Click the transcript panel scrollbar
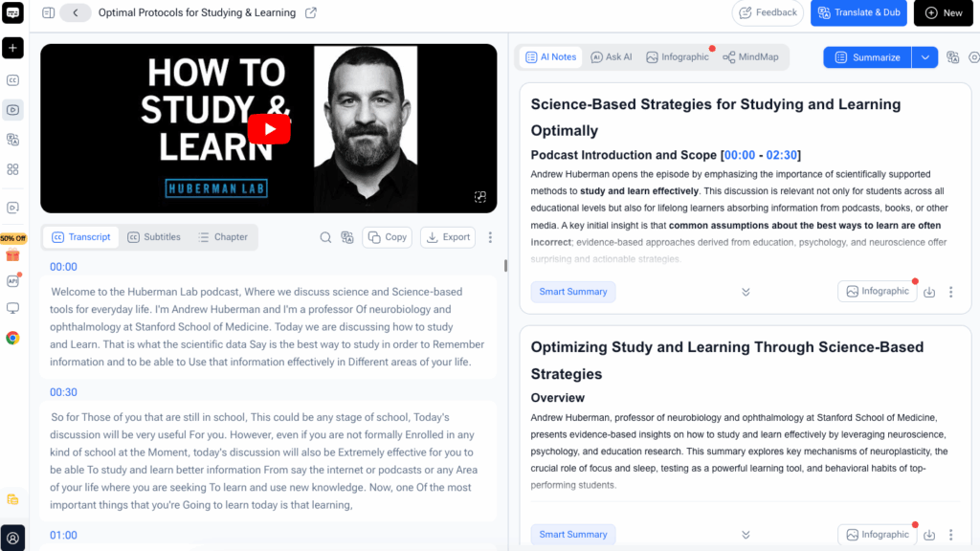 click(505, 266)
